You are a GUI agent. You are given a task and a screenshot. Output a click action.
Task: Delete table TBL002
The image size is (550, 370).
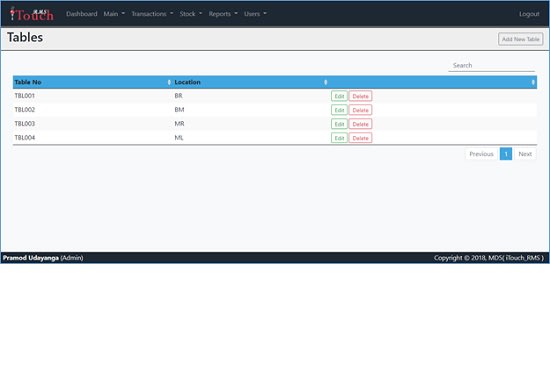click(360, 110)
